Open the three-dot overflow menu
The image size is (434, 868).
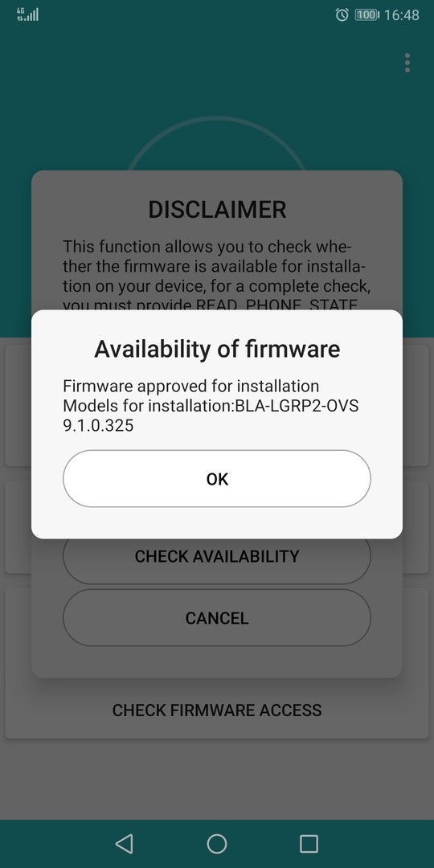point(407,63)
